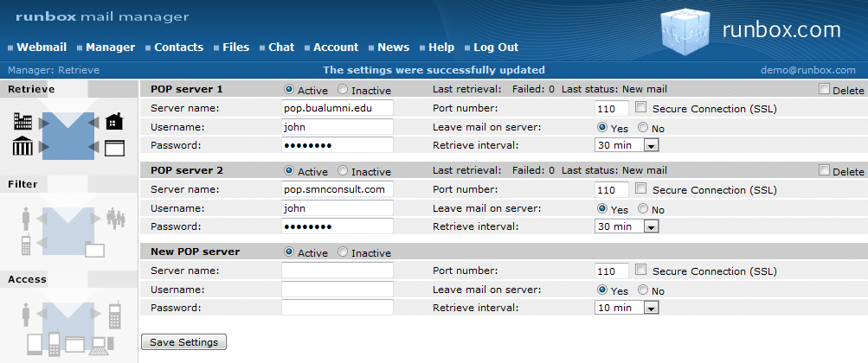The image size is (868, 363).
Task: Click the Retrieve envelope graphic in sidebar
Action: click(68, 136)
